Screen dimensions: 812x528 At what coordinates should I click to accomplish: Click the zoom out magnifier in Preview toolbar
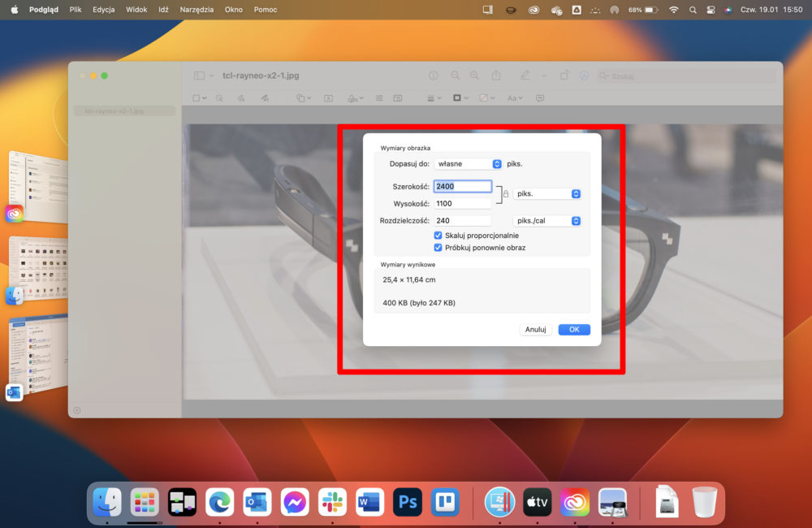click(x=456, y=76)
